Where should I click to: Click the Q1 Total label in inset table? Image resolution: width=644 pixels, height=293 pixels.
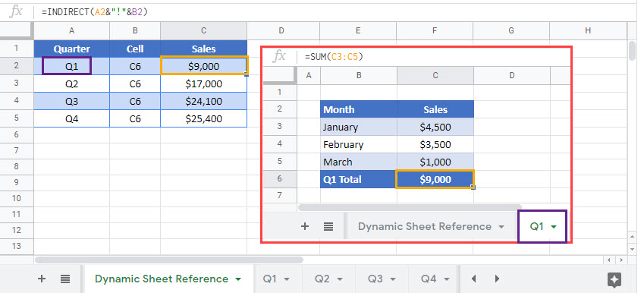click(359, 179)
